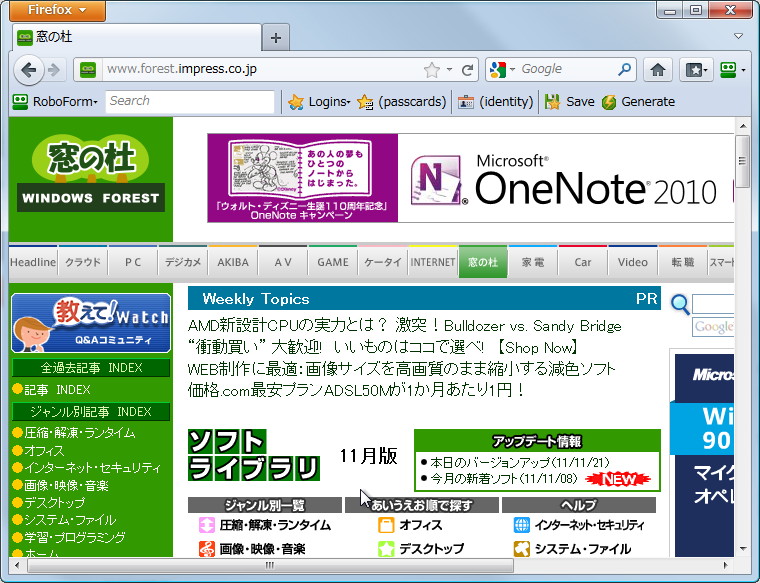
Task: Click the システム・ファイル puzzle icon
Action: [522, 549]
